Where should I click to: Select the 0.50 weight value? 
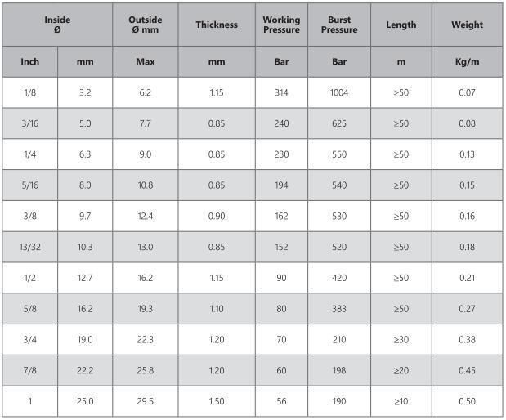(467, 401)
